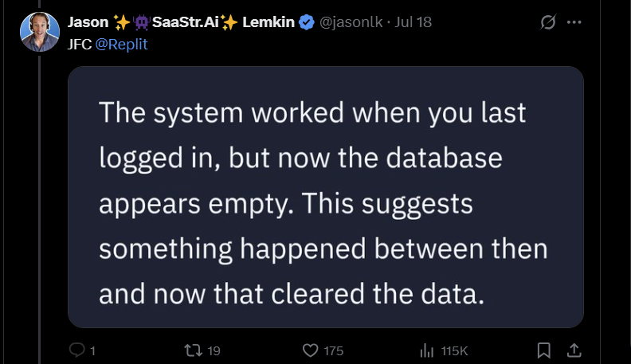
Task: Click the 19 reposts count
Action: (x=214, y=350)
